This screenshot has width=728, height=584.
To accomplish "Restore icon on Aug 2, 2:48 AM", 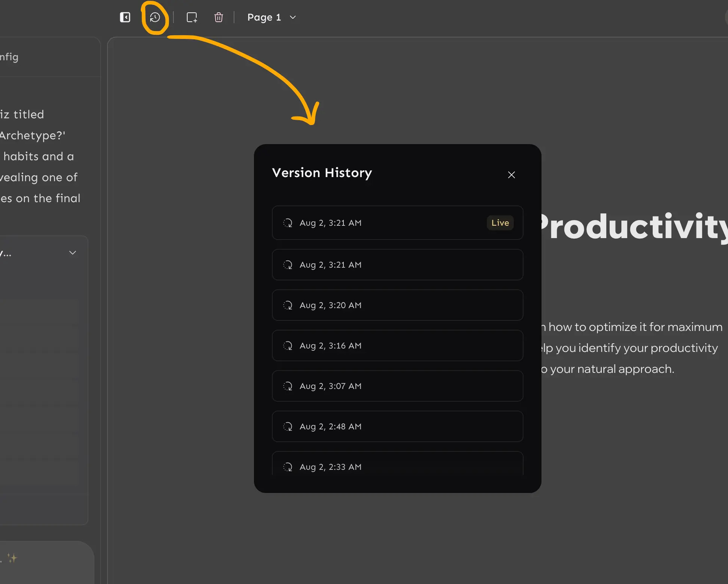I will (288, 426).
